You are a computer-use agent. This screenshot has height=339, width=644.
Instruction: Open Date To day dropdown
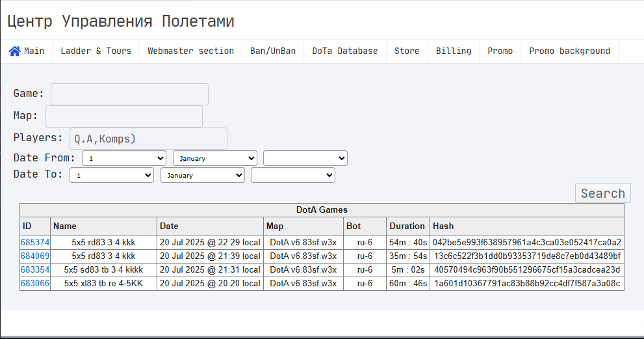coord(112,175)
